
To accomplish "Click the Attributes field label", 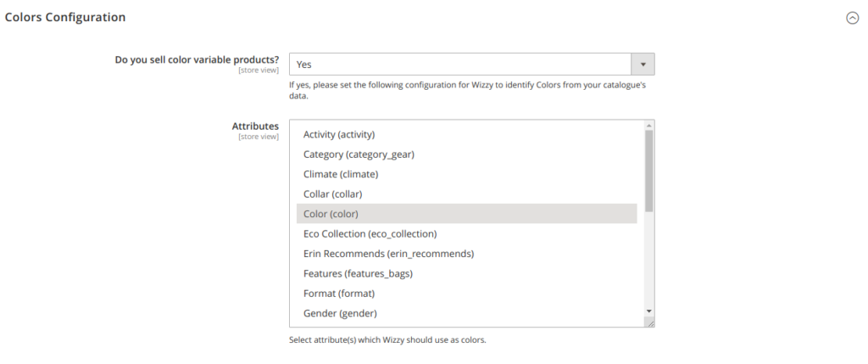I will point(255,126).
